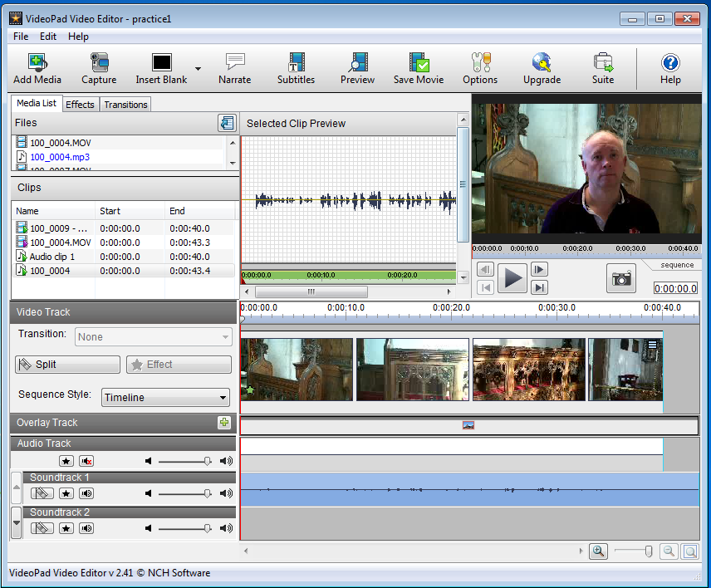The height and width of the screenshot is (588, 711).
Task: Select the 100_0009 clip row
Action: pyautogui.click(x=123, y=228)
